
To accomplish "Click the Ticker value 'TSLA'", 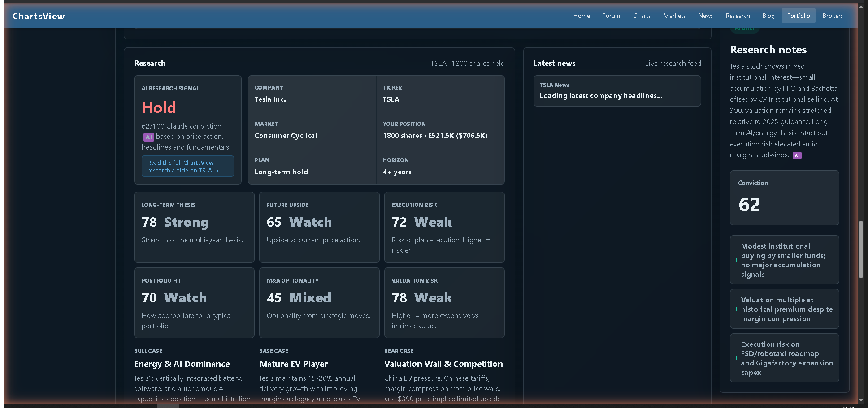I will coord(391,99).
